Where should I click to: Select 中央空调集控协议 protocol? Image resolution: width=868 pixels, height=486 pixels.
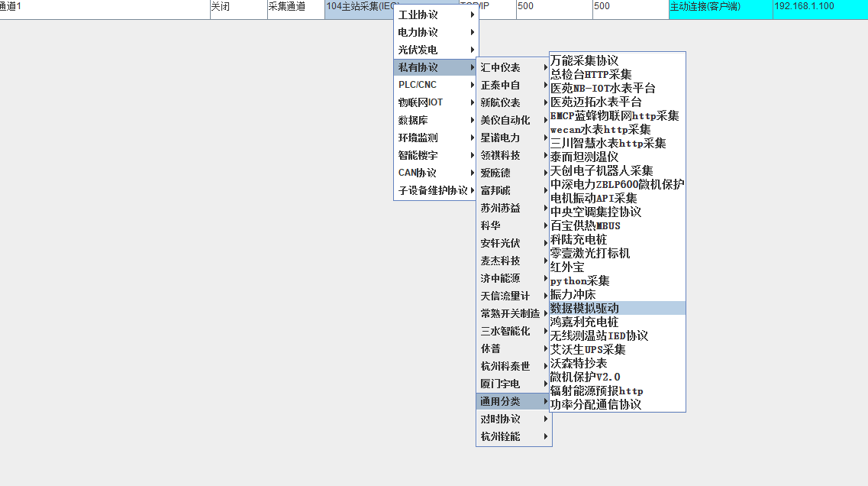tap(618, 212)
